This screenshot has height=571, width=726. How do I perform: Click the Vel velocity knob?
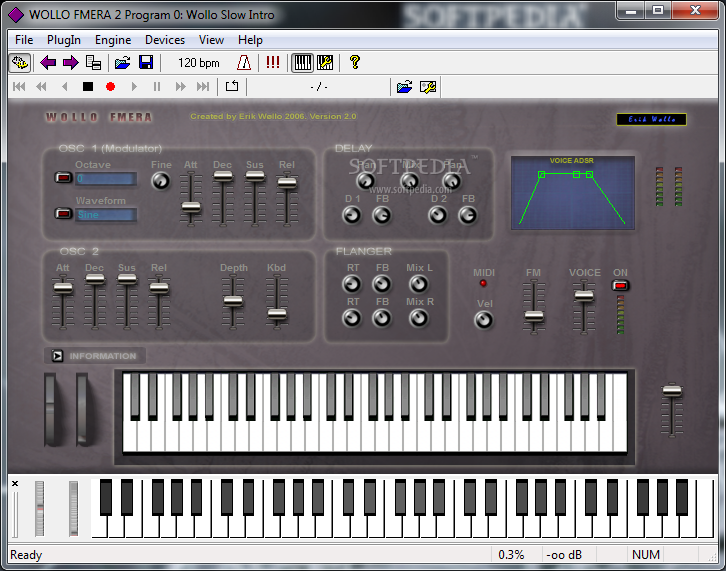(484, 320)
